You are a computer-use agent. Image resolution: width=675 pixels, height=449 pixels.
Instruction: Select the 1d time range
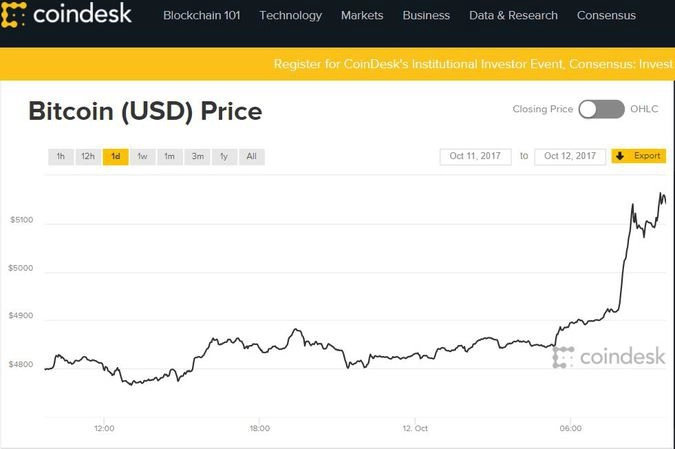click(115, 156)
